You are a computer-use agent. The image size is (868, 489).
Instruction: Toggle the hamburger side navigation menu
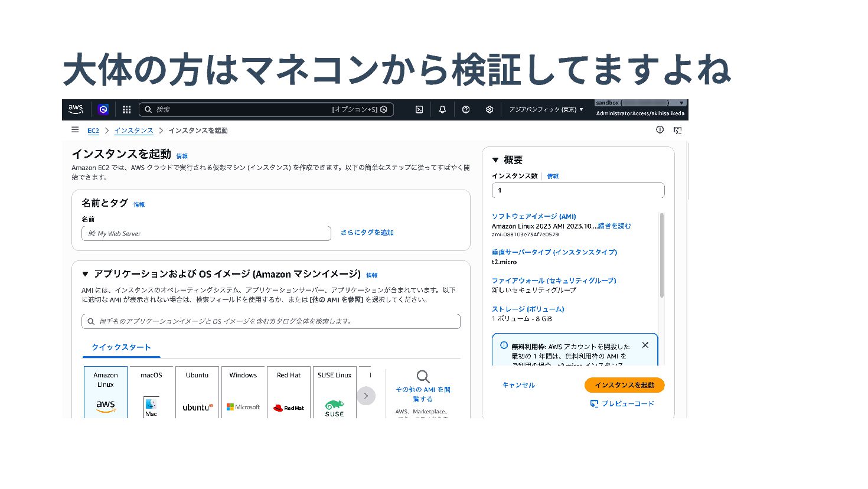(75, 130)
